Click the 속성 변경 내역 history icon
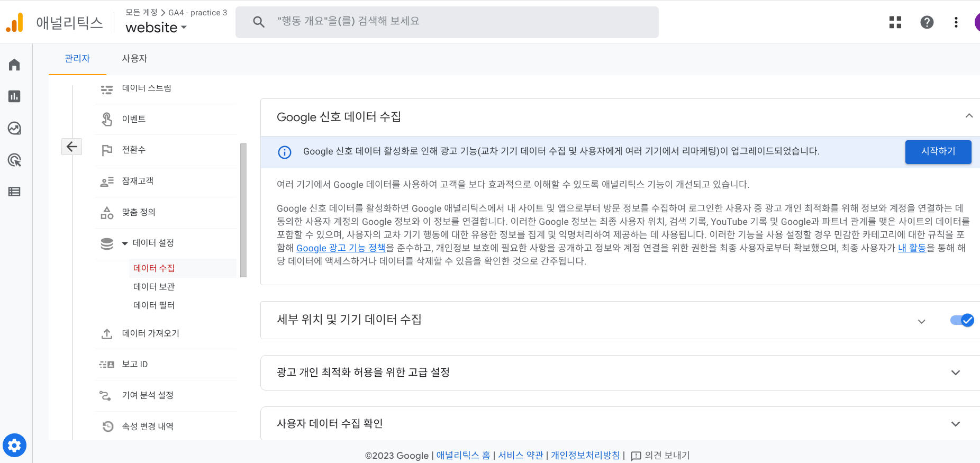The height and width of the screenshot is (463, 980). (107, 426)
